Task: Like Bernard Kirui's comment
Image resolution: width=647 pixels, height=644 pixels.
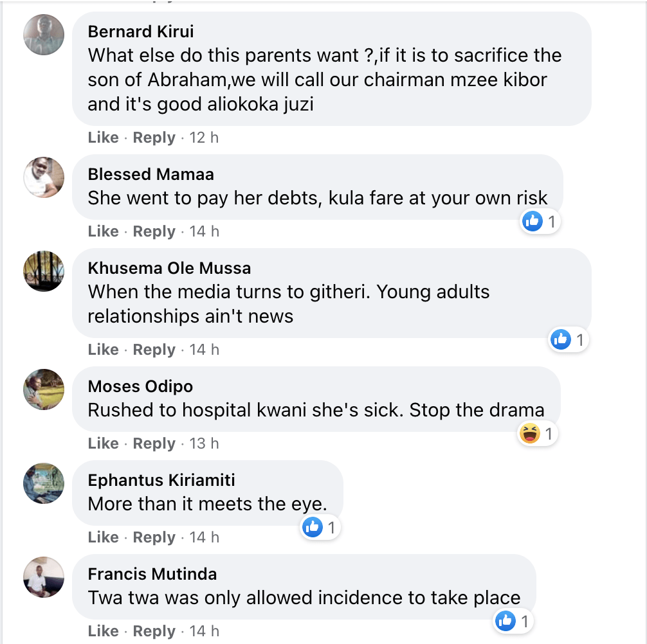Action: pyautogui.click(x=103, y=138)
